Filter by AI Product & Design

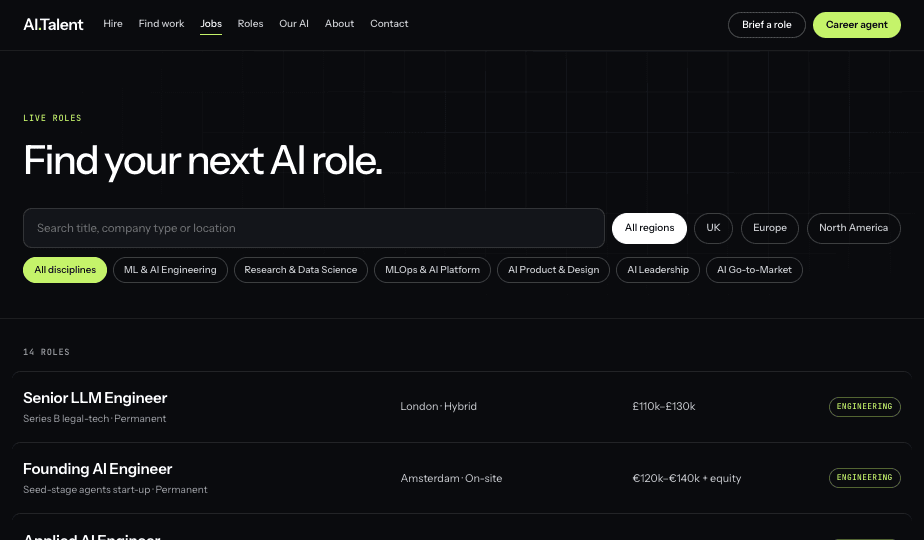(x=553, y=270)
